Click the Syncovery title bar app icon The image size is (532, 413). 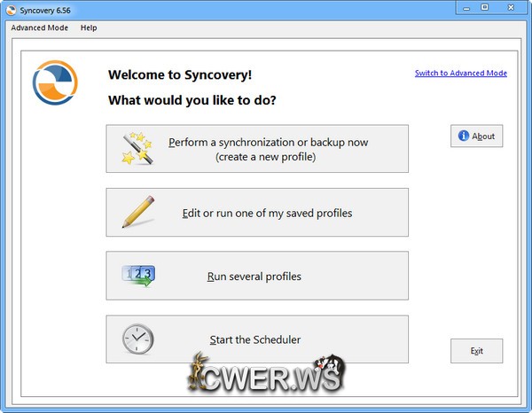coord(11,10)
